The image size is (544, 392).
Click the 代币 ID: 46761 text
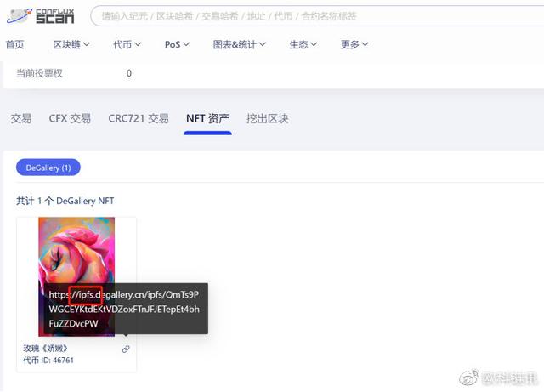tap(48, 361)
